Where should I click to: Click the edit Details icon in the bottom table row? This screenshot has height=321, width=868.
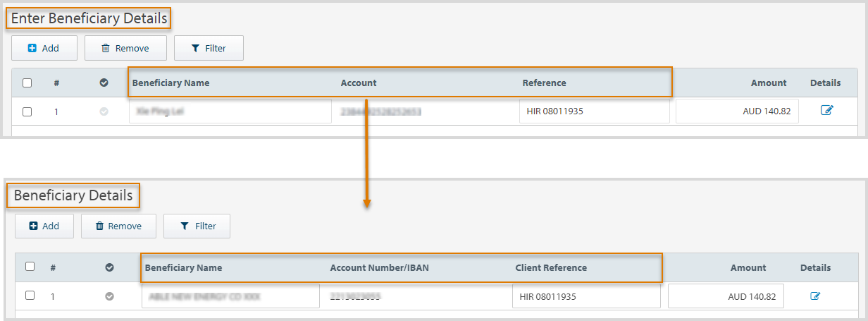815,296
